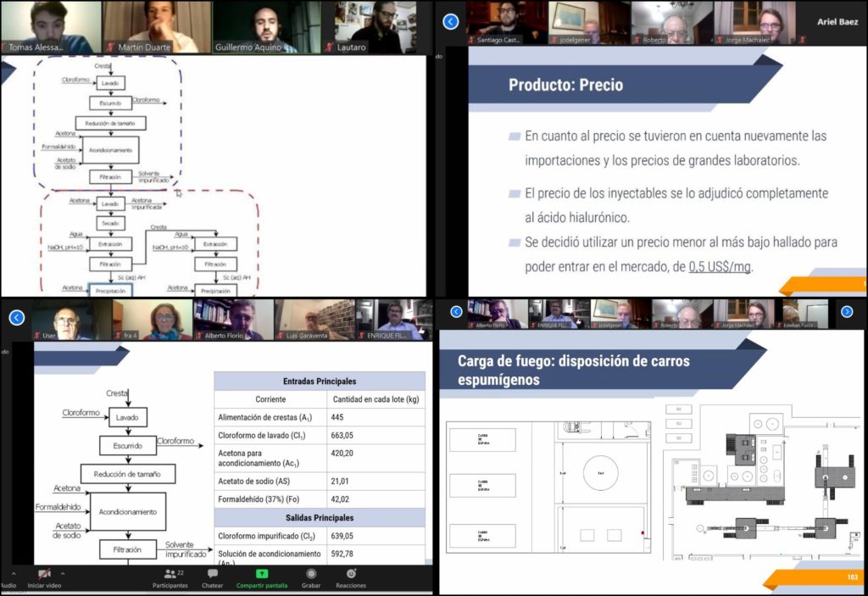Click the participant count 22
868x596 pixels.
coord(180,574)
